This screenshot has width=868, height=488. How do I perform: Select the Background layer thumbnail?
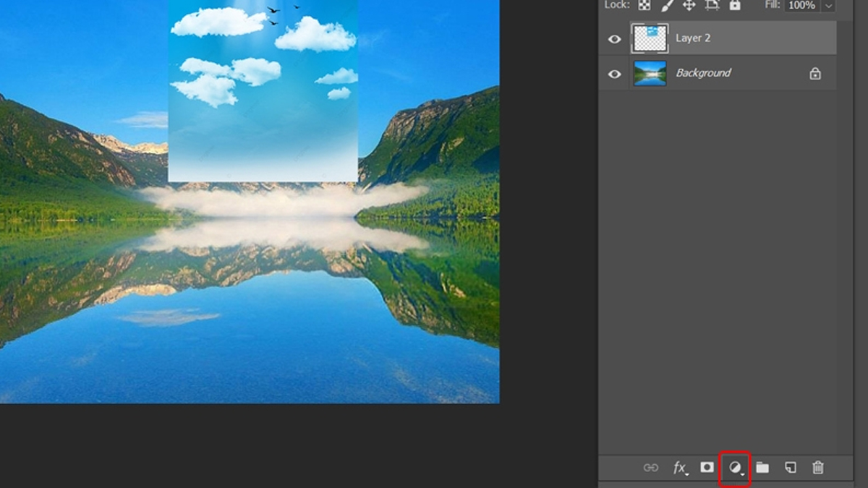pos(650,73)
